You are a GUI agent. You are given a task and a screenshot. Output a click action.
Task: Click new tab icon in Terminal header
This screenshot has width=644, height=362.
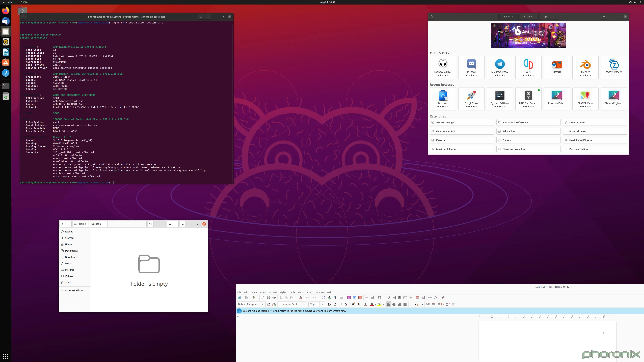pyautogui.click(x=24, y=17)
